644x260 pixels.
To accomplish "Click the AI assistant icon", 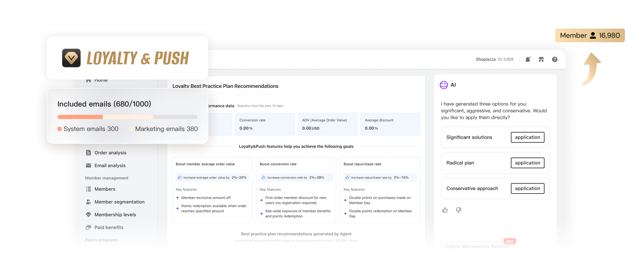I will (444, 85).
